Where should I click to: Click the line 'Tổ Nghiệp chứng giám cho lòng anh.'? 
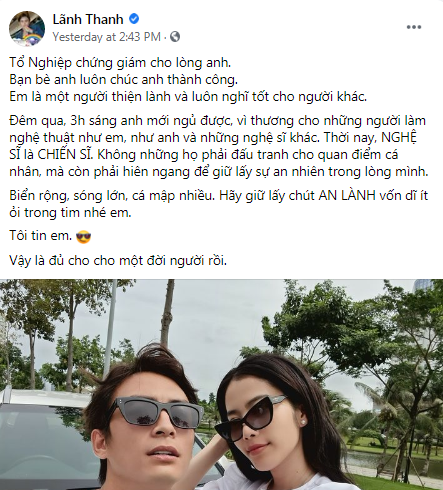tap(120, 63)
